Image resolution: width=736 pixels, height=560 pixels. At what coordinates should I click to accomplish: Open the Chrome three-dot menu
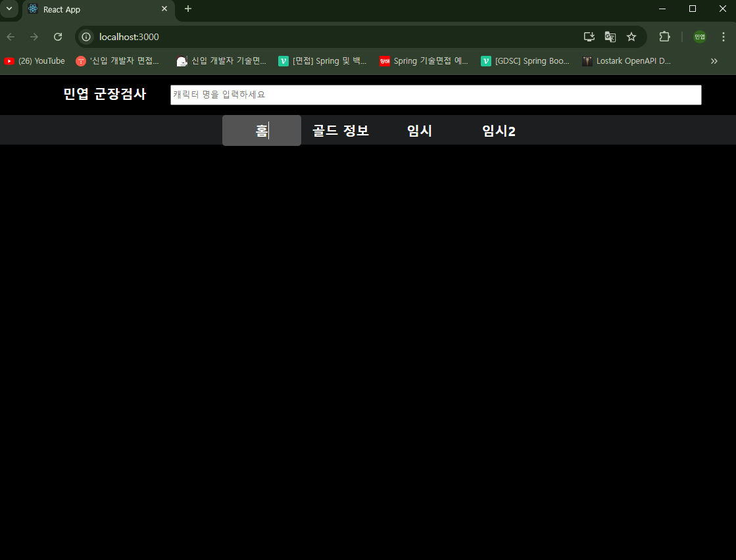pos(724,37)
